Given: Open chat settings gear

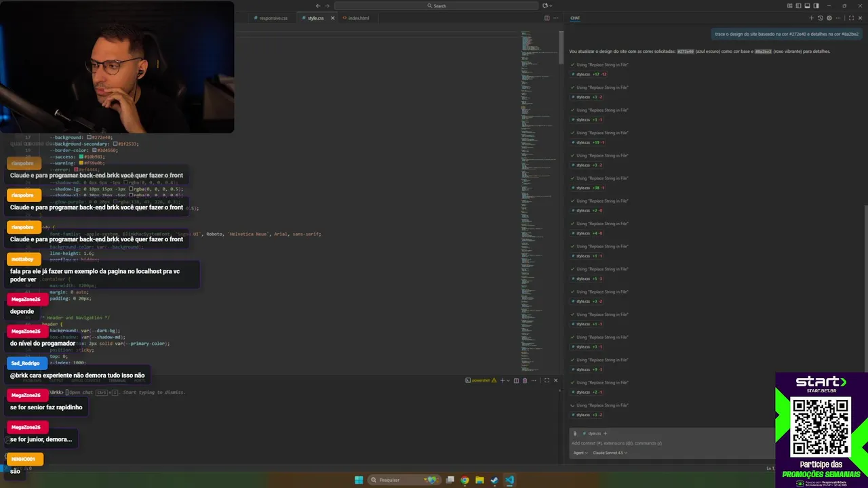Looking at the screenshot, I should click(x=829, y=18).
